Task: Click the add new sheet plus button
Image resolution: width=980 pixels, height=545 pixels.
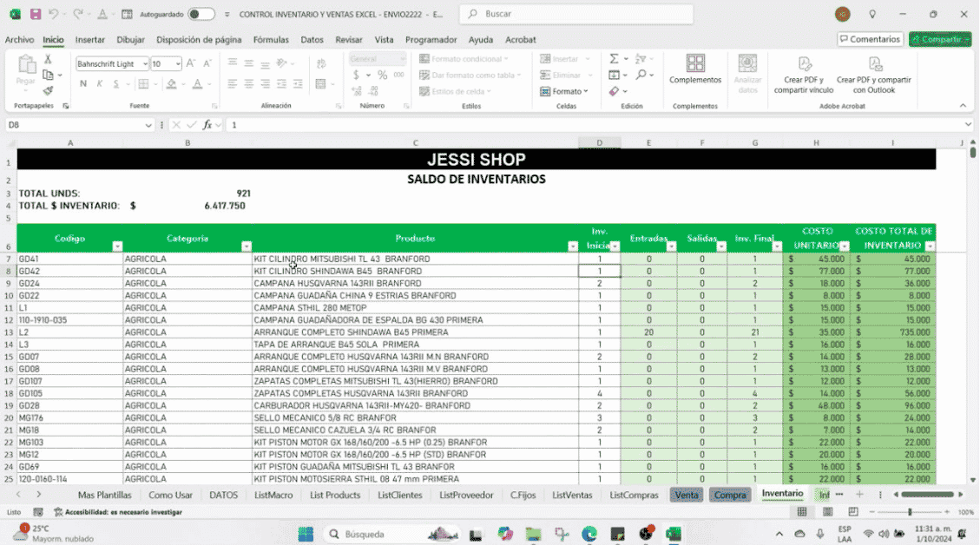Action: pyautogui.click(x=859, y=495)
